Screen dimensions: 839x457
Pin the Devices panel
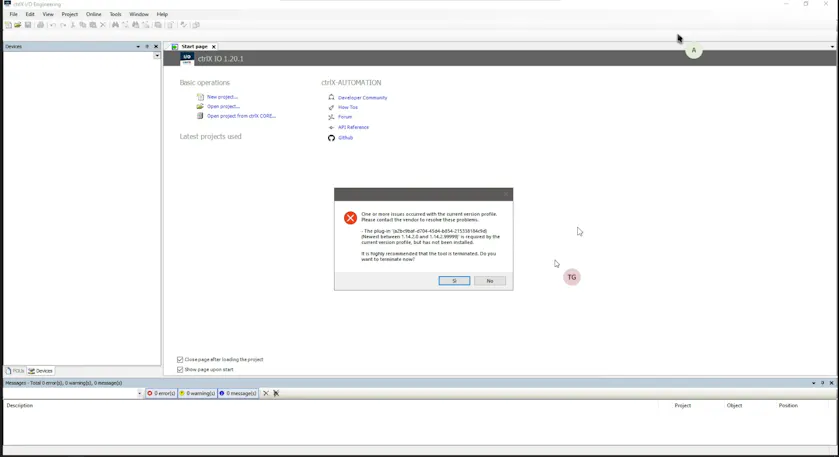(147, 47)
